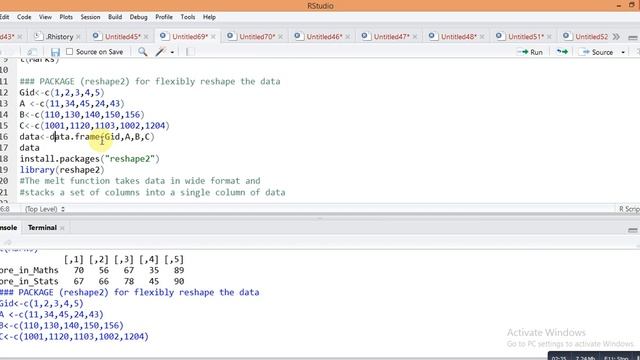Open the code tools wand dropdown arrow
Screen dimensions: 640x360
pos(172,52)
